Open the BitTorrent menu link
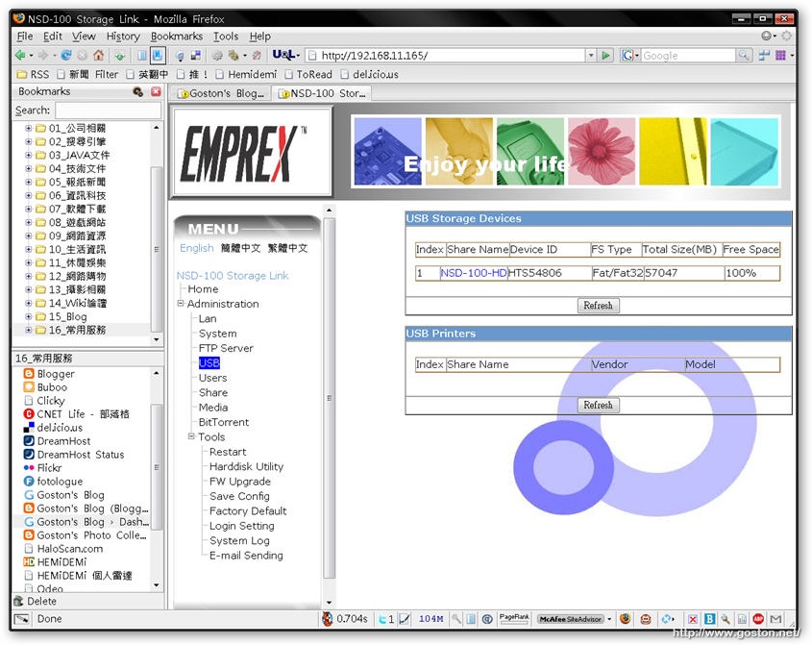The width and height of the screenshot is (812, 645). pyautogui.click(x=224, y=422)
